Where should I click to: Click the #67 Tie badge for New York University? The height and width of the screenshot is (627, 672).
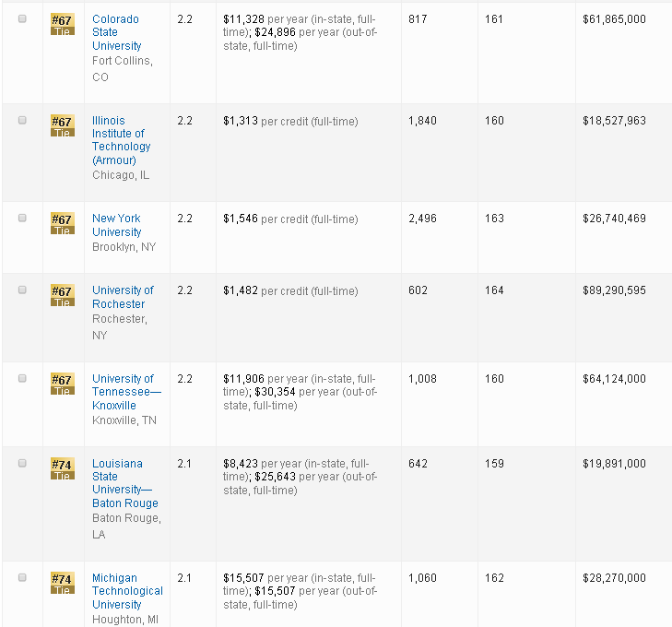(x=62, y=224)
